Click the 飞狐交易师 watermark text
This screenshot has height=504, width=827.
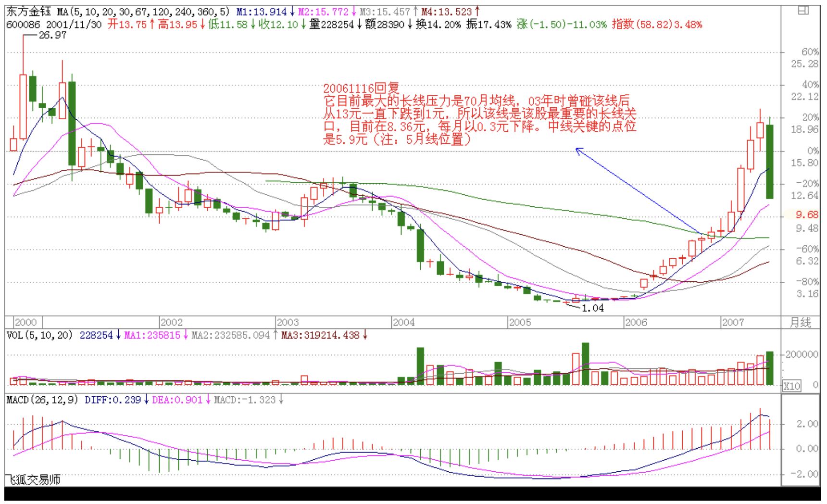pos(33,479)
